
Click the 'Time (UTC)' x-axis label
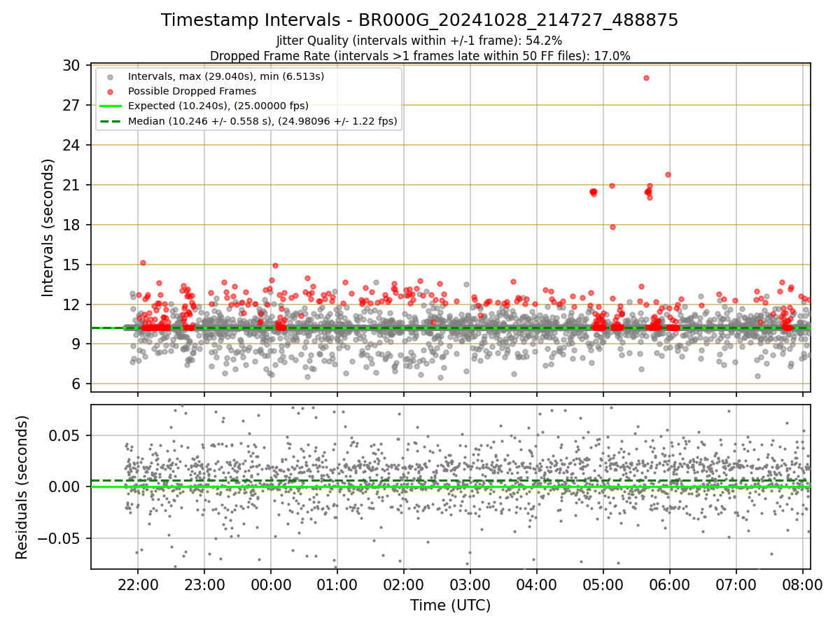[x=450, y=605]
